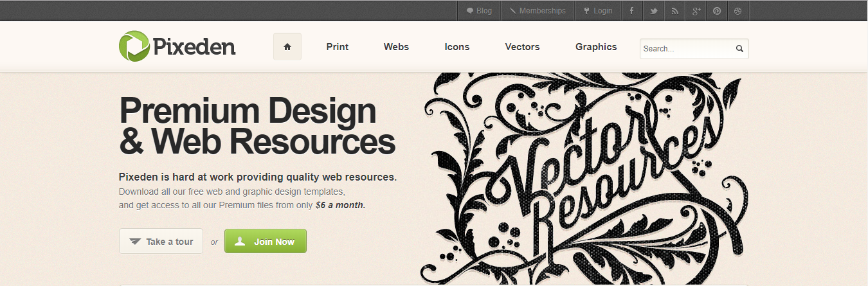The width and height of the screenshot is (868, 286).
Task: Click the green Pixeden logo
Action: (177, 46)
